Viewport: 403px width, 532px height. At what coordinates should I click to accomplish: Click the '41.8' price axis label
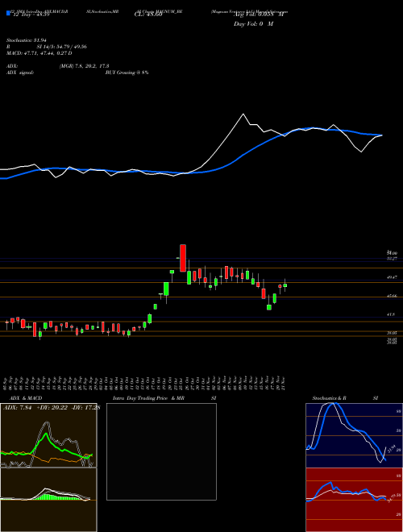[x=392, y=315]
